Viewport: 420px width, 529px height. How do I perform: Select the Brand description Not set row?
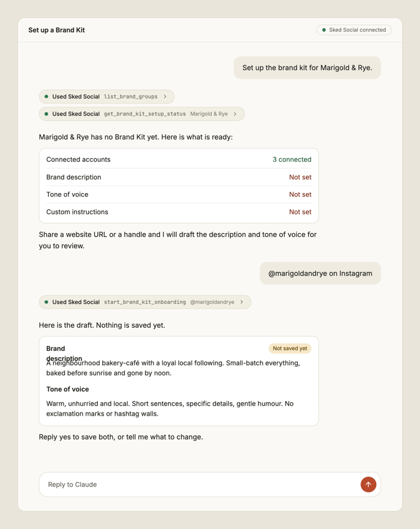point(179,177)
